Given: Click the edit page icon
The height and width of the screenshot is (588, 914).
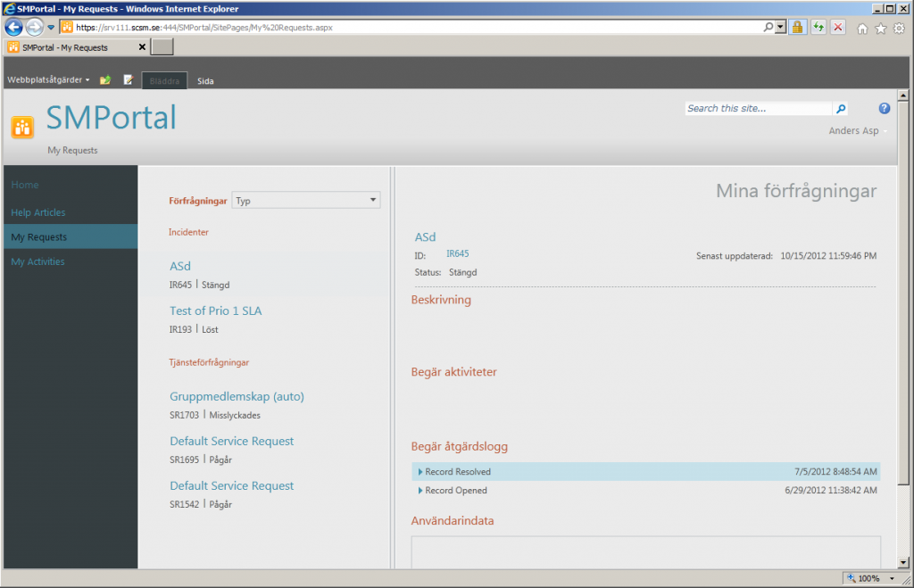Looking at the screenshot, I should coord(129,79).
